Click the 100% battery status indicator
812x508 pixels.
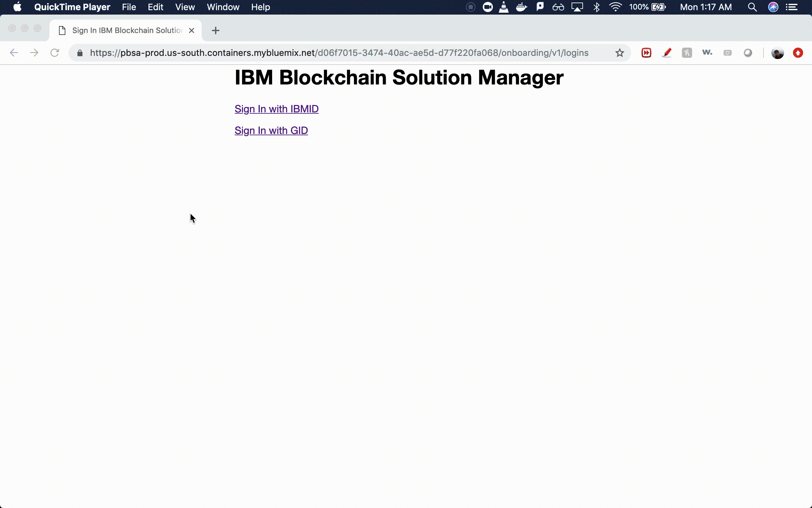click(x=648, y=7)
